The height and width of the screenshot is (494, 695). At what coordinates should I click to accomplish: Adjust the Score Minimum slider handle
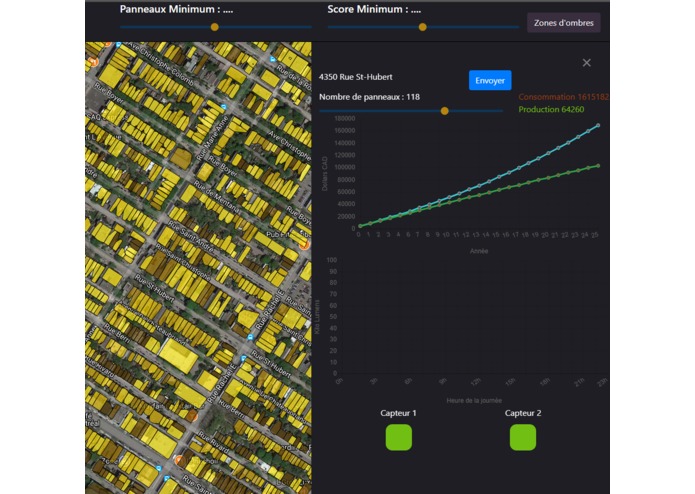pos(422,27)
